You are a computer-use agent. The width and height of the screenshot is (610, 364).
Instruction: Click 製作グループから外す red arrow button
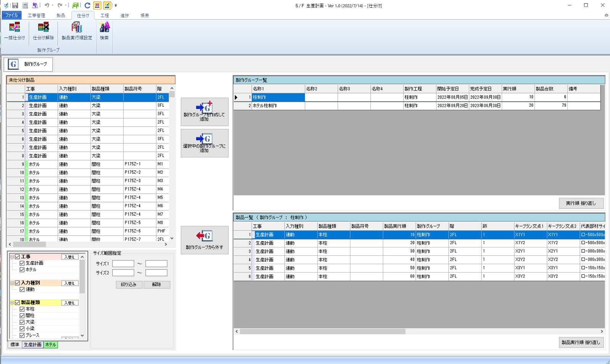(x=204, y=240)
